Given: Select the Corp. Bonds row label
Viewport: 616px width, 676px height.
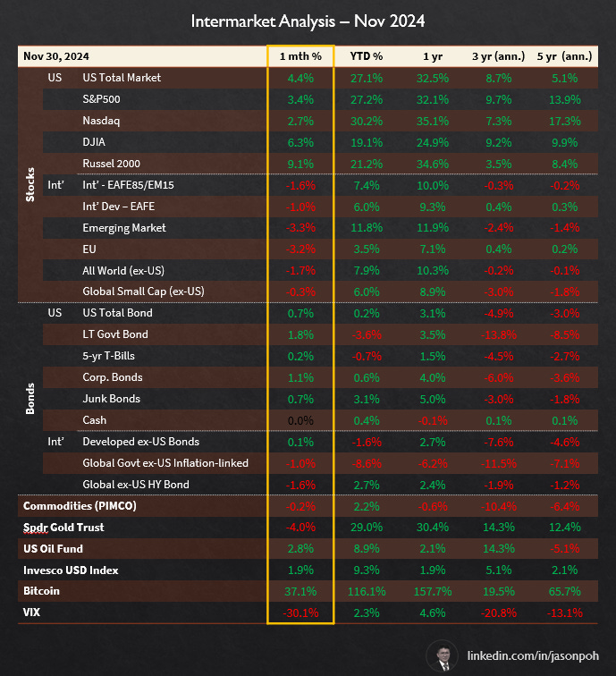Looking at the screenshot, I should click(x=113, y=377).
